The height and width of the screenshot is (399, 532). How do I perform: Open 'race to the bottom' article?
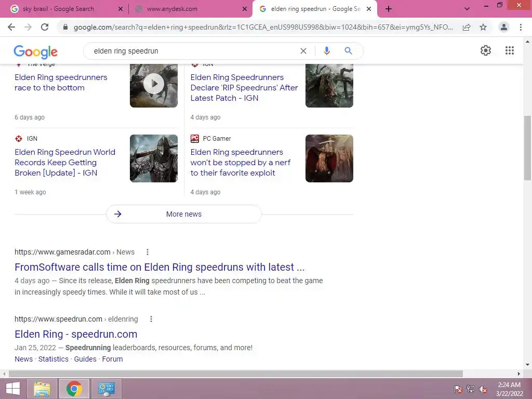pos(61,83)
